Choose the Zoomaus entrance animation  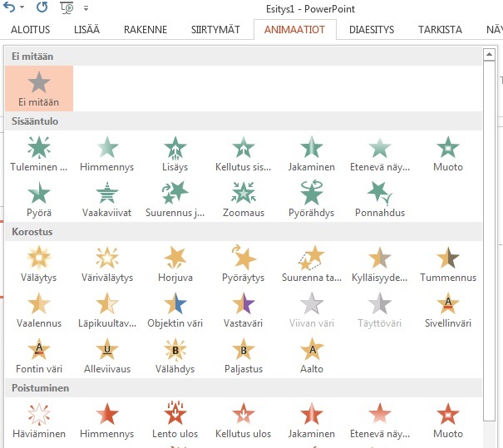(x=243, y=199)
